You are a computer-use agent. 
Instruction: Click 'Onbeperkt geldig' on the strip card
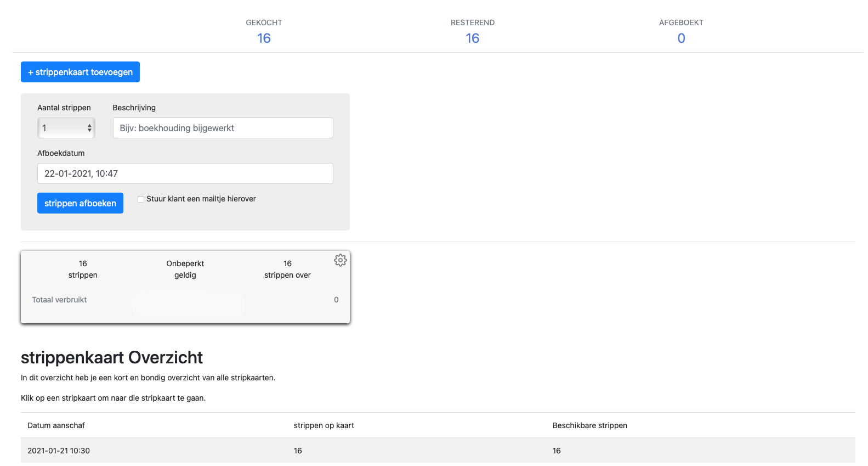pyautogui.click(x=185, y=270)
